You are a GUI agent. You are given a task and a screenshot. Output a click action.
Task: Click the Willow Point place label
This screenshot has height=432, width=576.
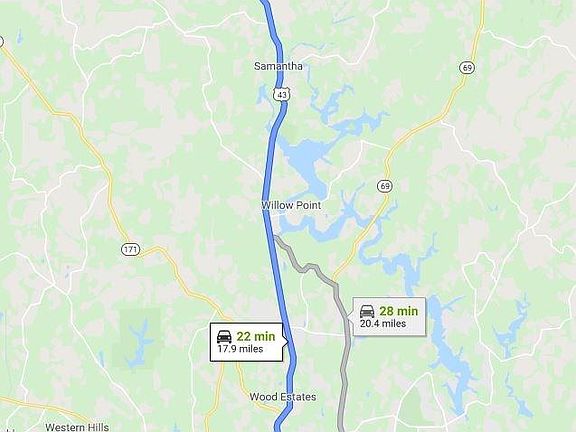click(x=291, y=205)
